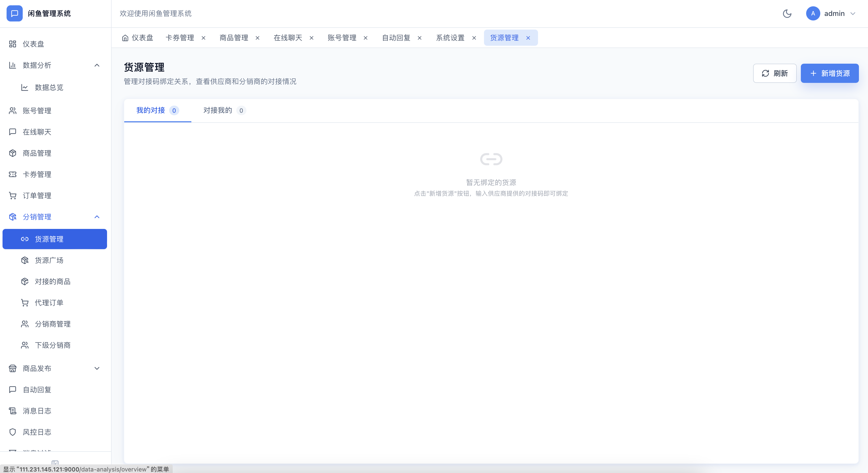Open 消息日志 text in the sidebar

pos(37,411)
